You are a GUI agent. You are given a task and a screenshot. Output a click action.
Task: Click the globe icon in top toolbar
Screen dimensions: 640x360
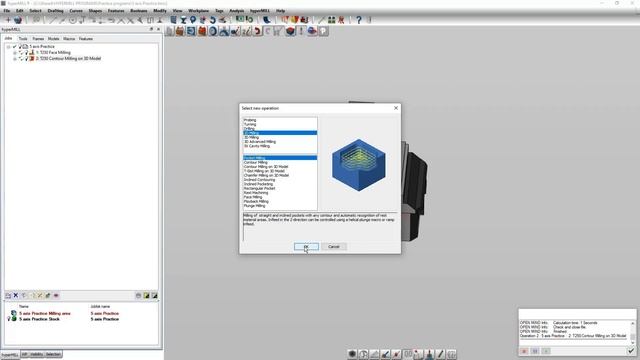click(x=18, y=20)
